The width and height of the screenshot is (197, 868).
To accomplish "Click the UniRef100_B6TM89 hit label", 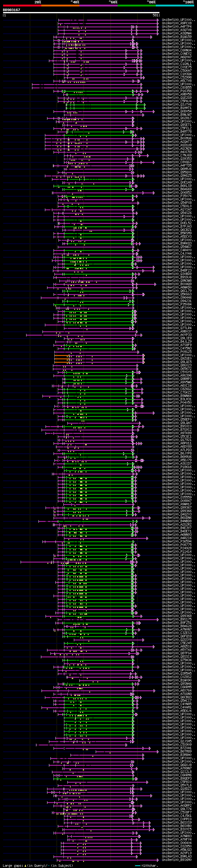I will (177, 751).
